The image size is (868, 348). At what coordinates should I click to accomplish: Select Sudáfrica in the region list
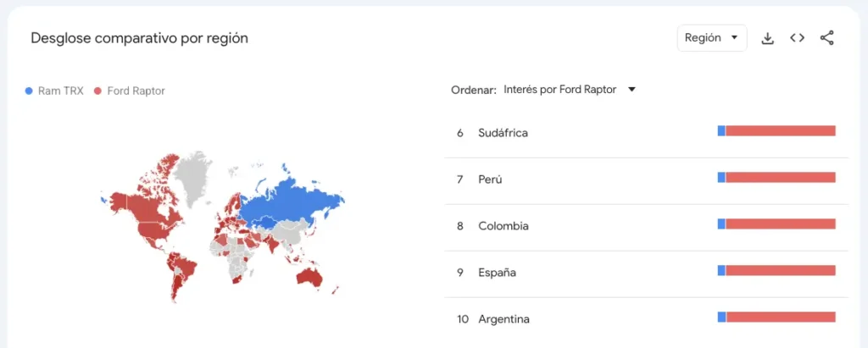click(503, 133)
